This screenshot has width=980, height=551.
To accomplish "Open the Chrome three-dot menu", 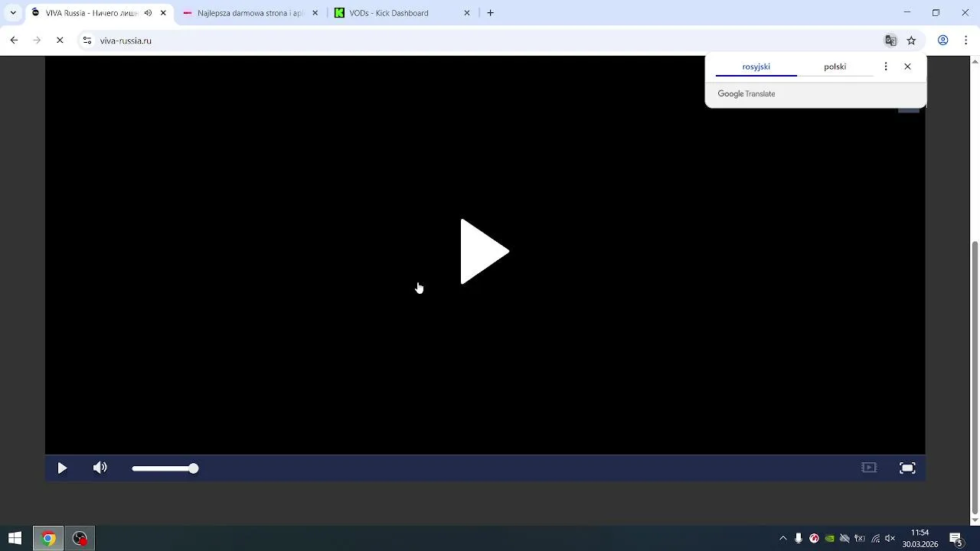I will [965, 41].
